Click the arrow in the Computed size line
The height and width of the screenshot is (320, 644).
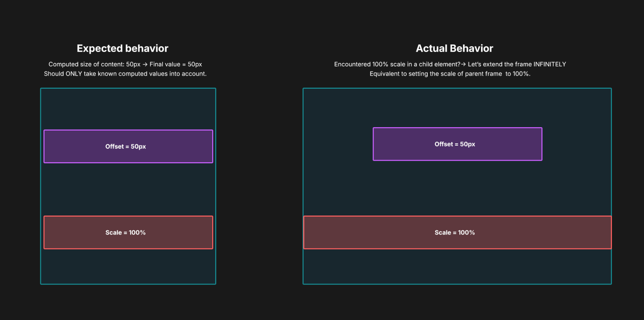click(x=145, y=65)
